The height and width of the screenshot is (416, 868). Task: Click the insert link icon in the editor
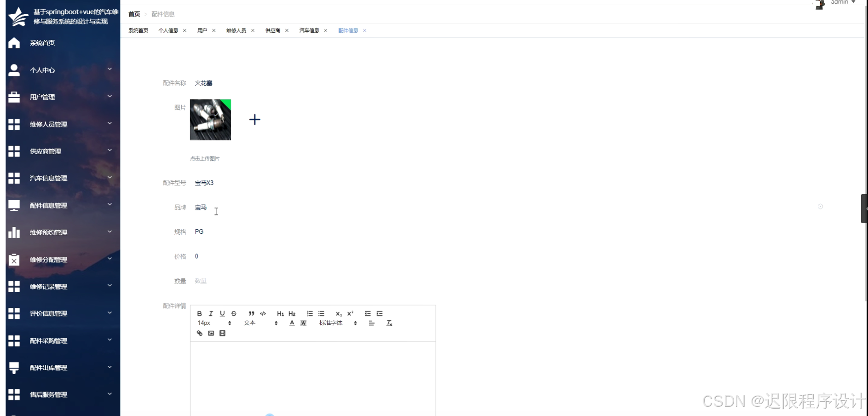point(199,333)
